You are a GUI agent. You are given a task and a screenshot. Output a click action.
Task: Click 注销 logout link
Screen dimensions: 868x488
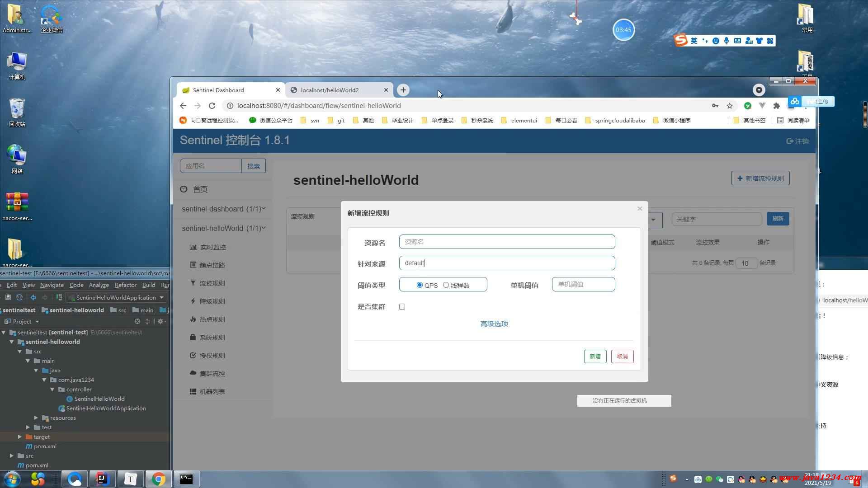coord(797,141)
